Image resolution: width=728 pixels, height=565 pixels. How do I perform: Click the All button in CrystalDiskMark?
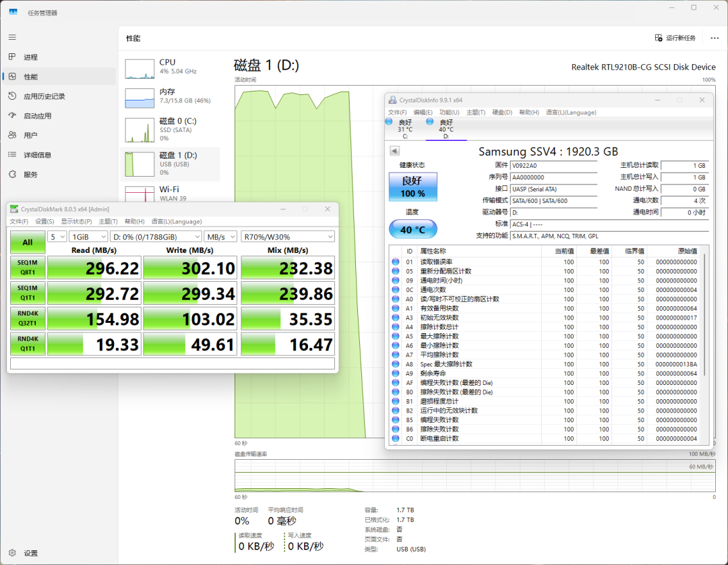28,242
